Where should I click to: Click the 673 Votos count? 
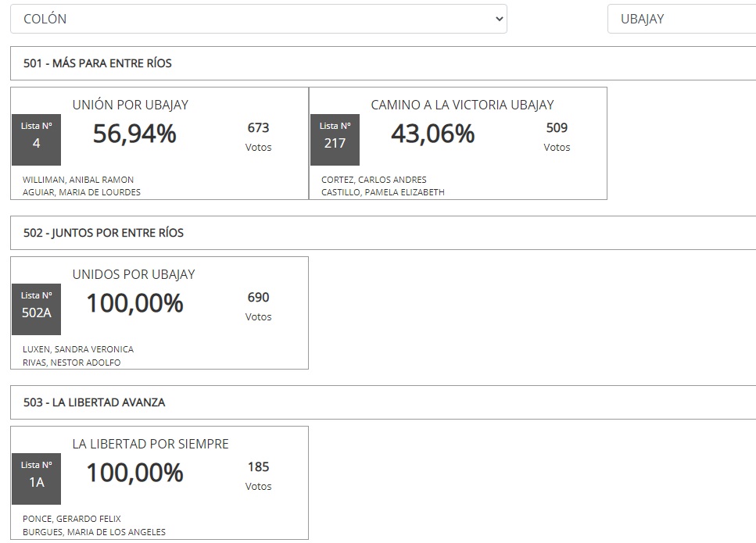pyautogui.click(x=259, y=137)
